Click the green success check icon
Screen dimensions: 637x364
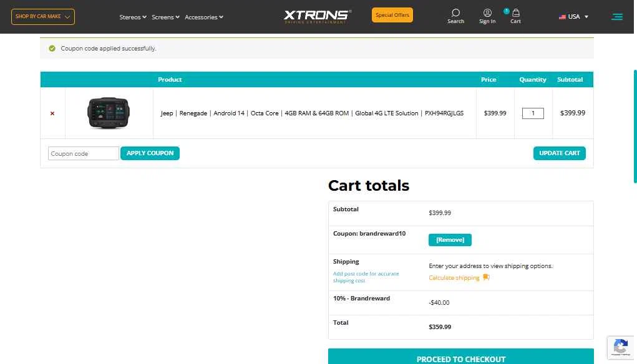click(52, 48)
